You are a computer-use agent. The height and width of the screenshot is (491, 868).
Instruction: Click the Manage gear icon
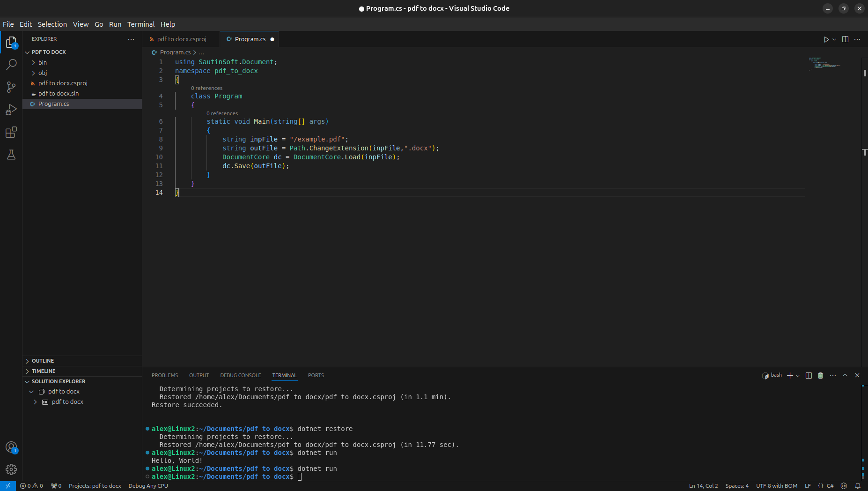click(11, 469)
